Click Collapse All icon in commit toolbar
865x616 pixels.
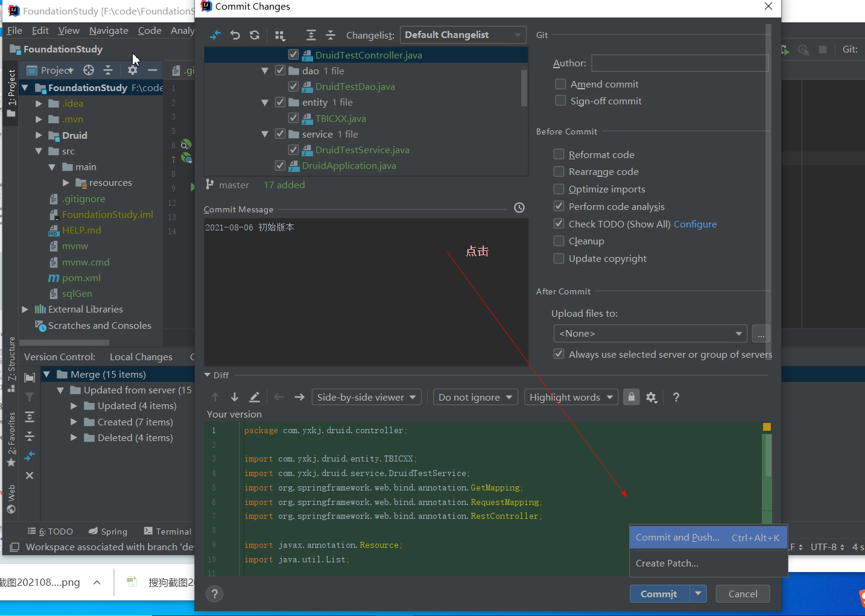(331, 35)
